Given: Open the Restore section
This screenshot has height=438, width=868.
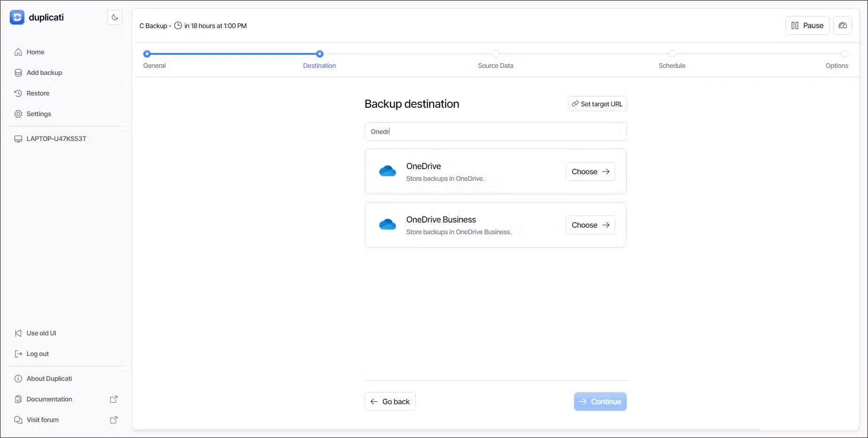Looking at the screenshot, I should click(37, 93).
